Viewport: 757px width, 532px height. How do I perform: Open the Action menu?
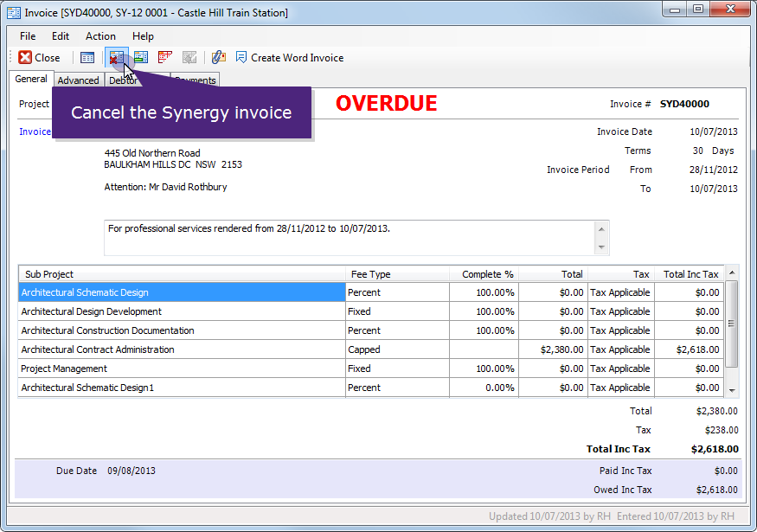(100, 36)
